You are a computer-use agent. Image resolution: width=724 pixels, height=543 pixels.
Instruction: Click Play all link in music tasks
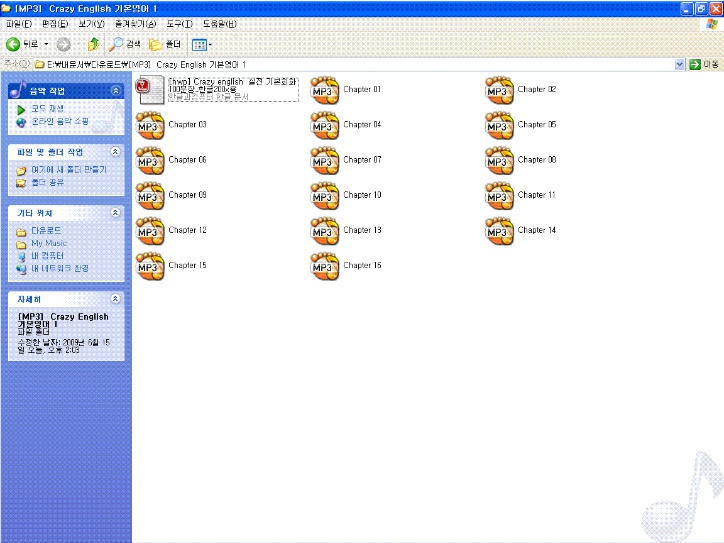pos(48,109)
